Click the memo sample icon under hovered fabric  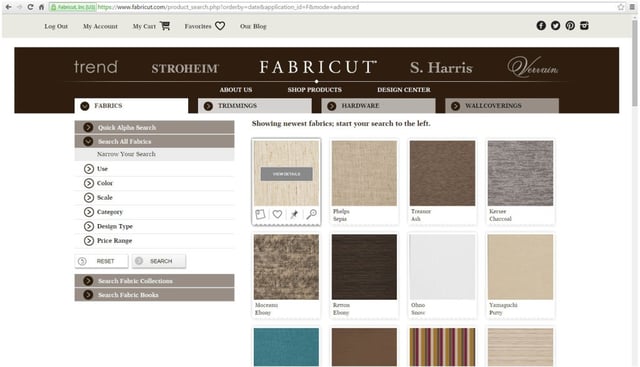coord(260,214)
